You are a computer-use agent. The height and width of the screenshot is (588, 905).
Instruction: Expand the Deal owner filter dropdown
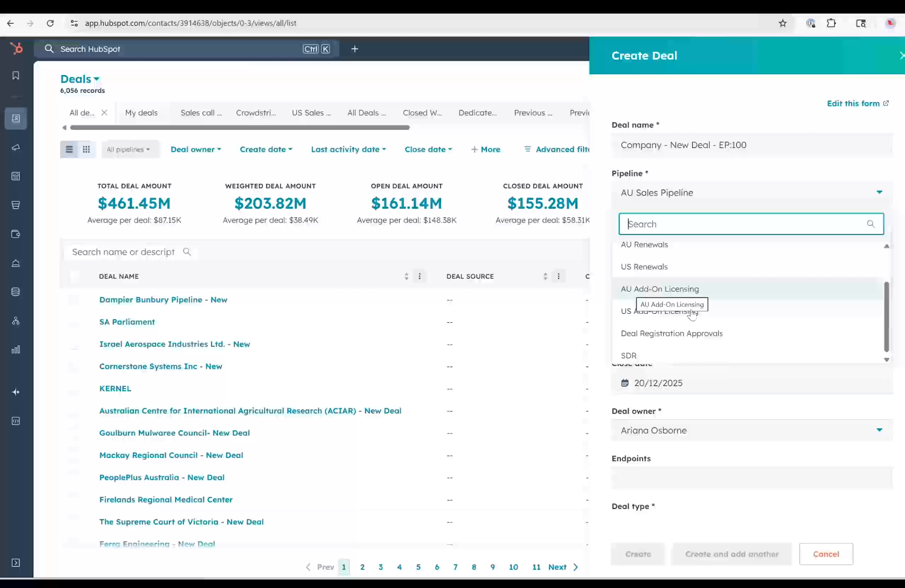pos(196,149)
